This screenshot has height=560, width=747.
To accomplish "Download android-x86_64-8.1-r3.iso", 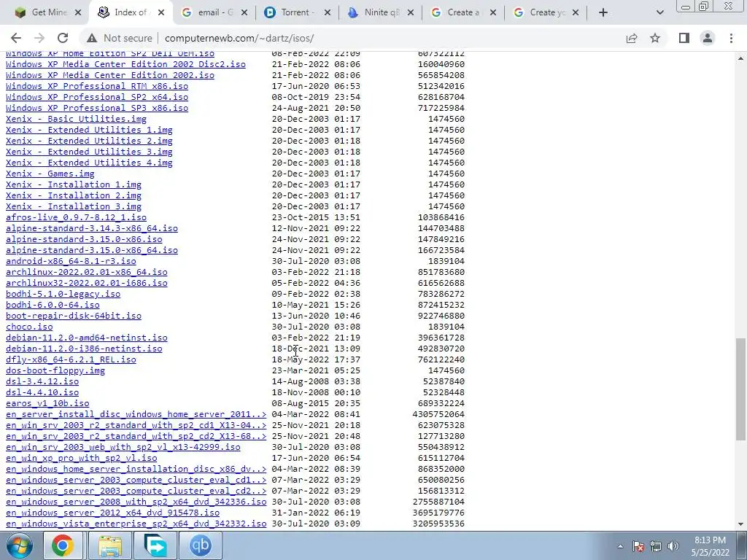I will (71, 262).
